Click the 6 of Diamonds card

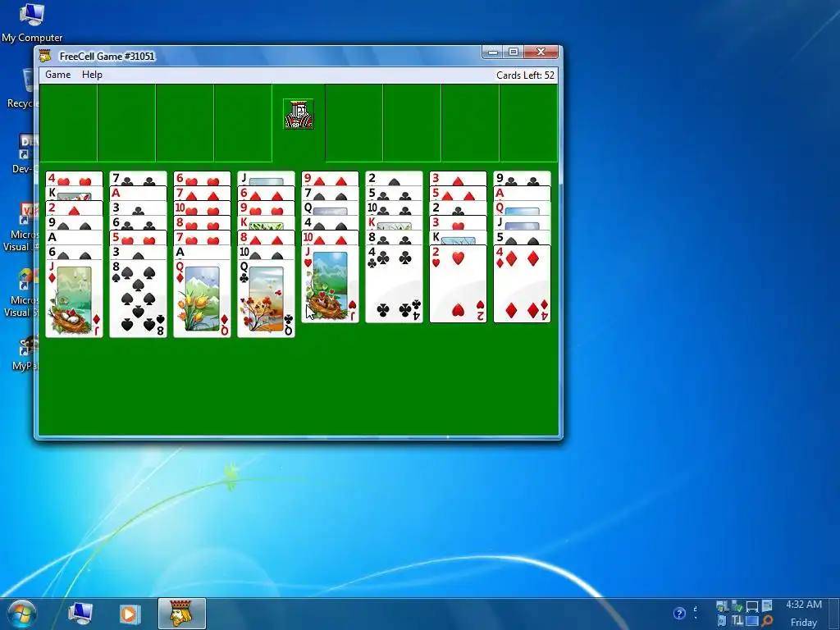pos(266,194)
